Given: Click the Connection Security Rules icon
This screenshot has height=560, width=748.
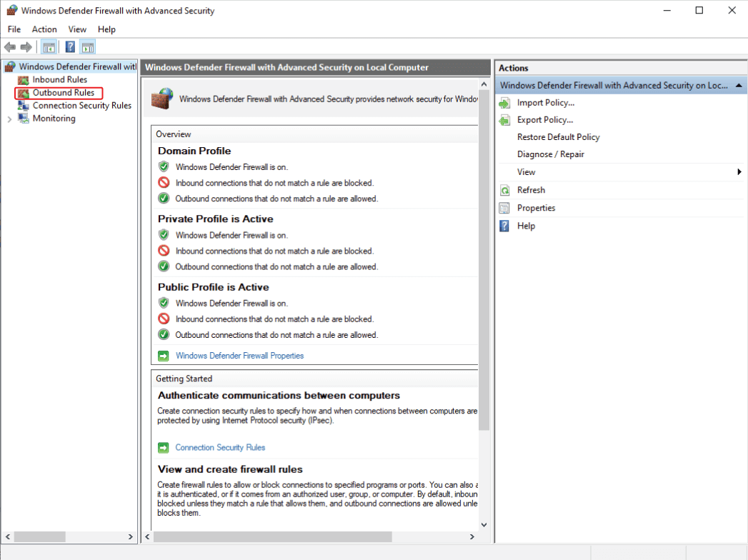Looking at the screenshot, I should click(x=24, y=105).
